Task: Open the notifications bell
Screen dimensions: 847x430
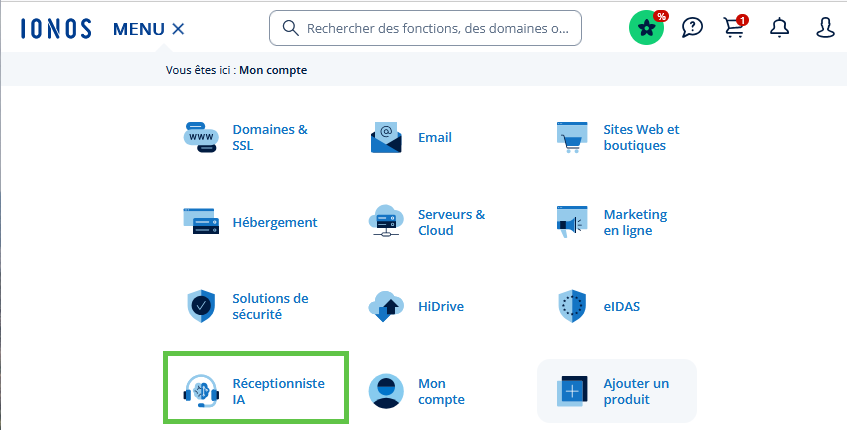Action: 780,28
